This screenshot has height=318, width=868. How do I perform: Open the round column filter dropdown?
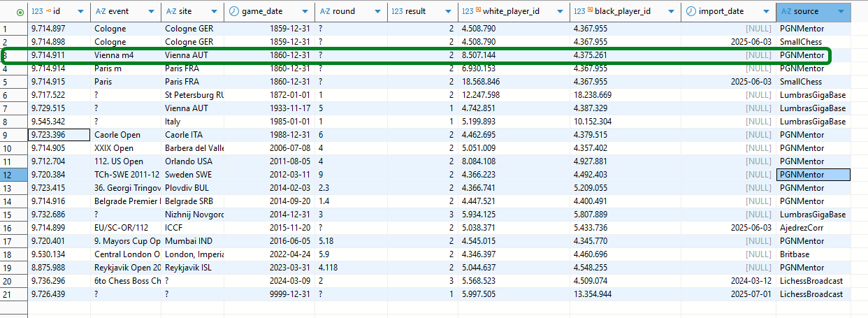coord(377,12)
